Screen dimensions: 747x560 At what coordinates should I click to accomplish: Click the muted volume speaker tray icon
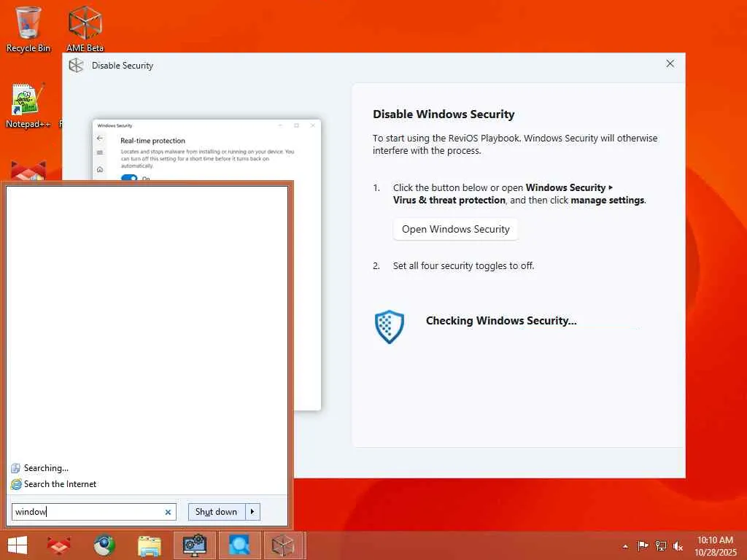(x=678, y=545)
